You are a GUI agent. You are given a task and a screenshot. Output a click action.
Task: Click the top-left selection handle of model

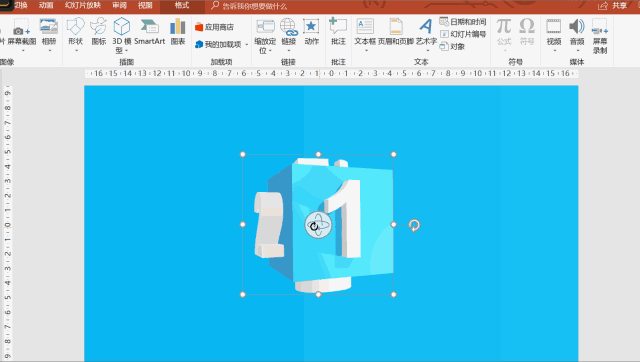tap(242, 154)
